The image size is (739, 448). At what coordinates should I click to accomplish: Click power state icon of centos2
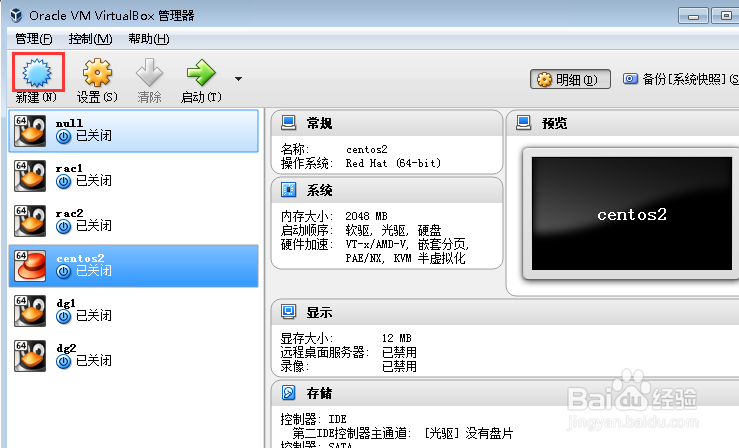click(x=63, y=271)
